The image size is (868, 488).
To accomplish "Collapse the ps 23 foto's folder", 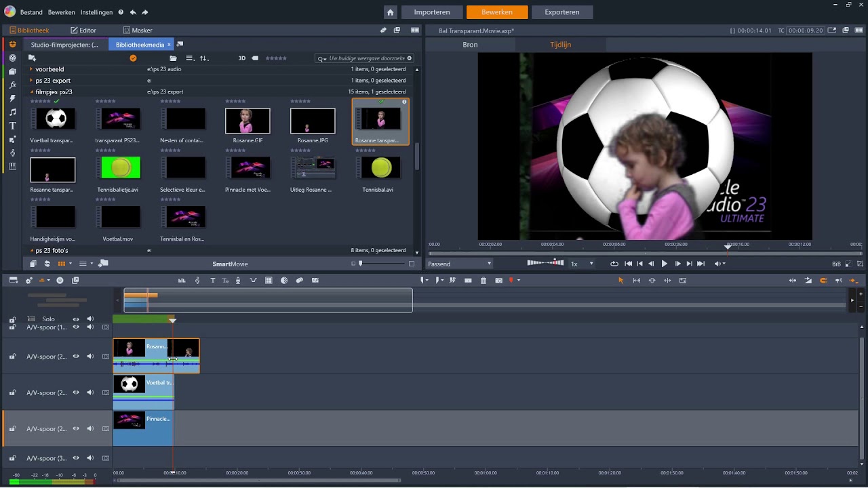I will pyautogui.click(x=31, y=251).
